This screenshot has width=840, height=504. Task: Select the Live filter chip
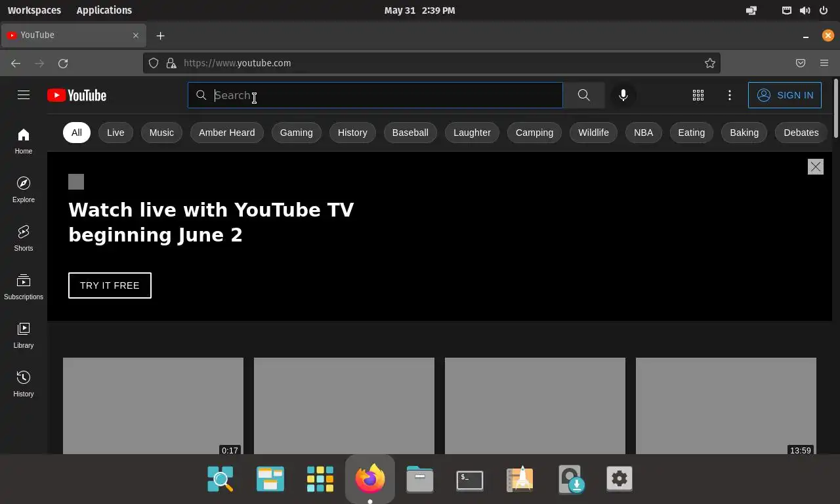click(115, 133)
